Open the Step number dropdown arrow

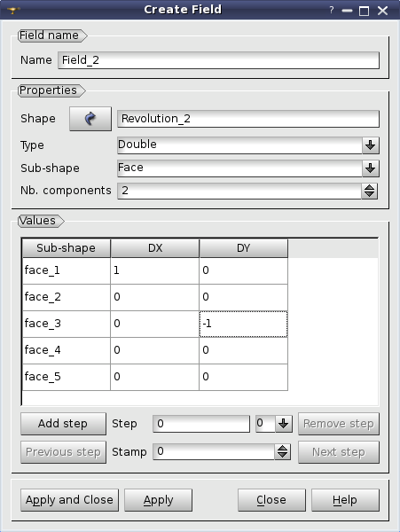click(x=284, y=424)
